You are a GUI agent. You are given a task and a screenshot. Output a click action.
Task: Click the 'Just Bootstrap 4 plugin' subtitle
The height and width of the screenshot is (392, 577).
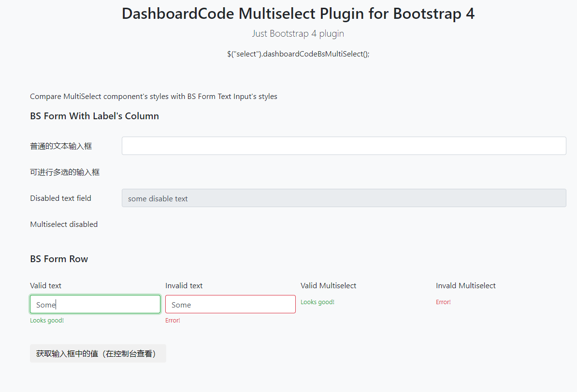(x=298, y=33)
